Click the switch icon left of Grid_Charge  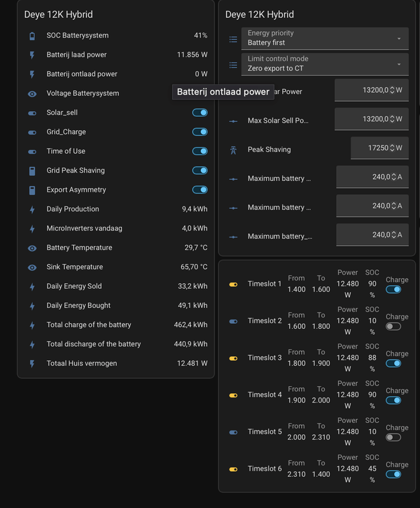pos(32,133)
